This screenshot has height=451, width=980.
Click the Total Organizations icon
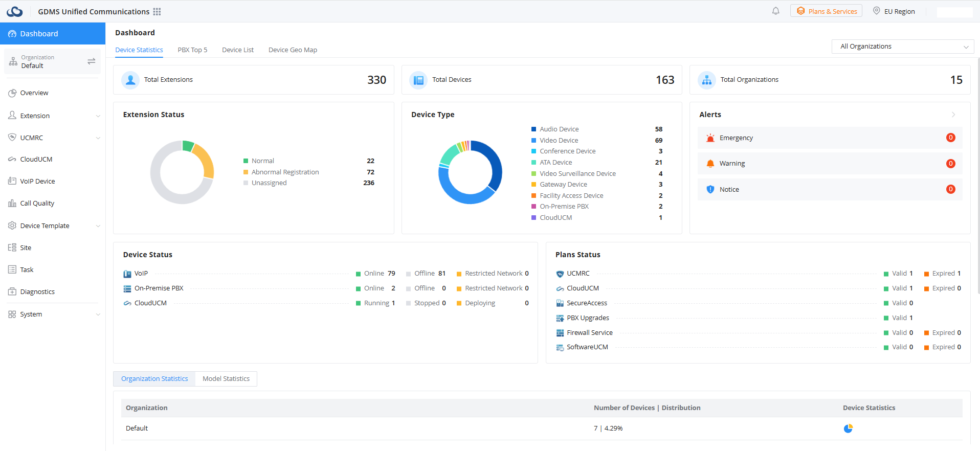click(x=707, y=80)
